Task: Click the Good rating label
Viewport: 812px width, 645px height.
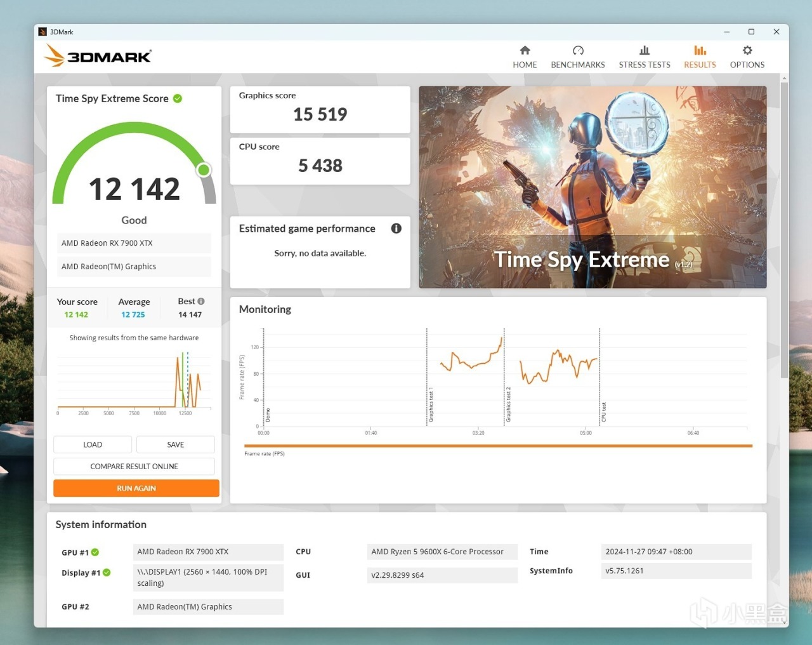Action: tap(134, 220)
